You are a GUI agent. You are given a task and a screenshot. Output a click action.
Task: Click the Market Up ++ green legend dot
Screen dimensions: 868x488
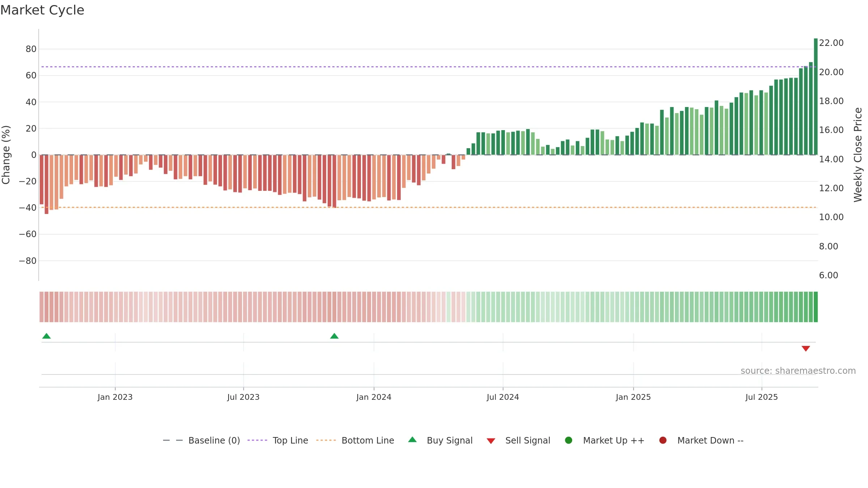click(x=569, y=440)
